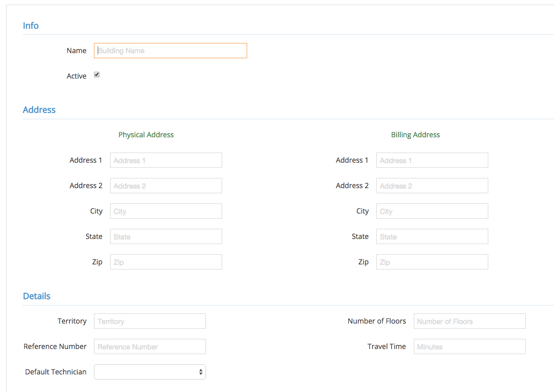Click the Physical Address State field

pyautogui.click(x=166, y=236)
